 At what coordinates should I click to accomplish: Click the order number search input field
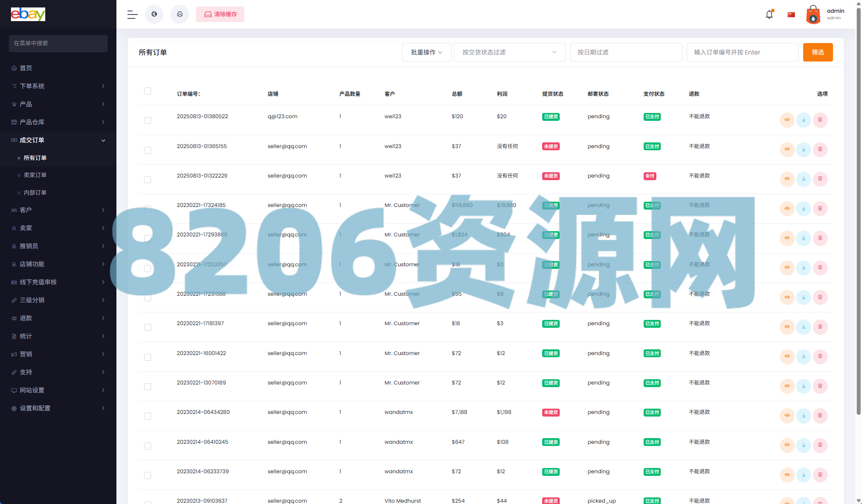(742, 52)
